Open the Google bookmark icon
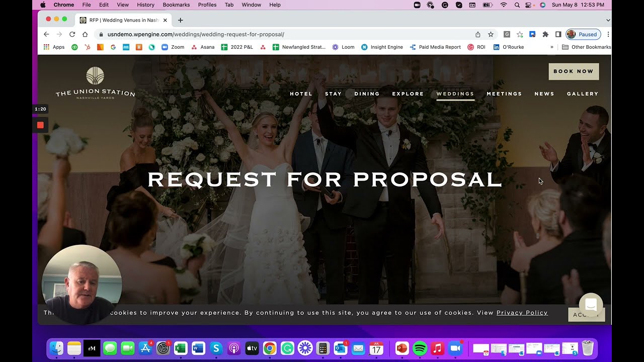Screen dimensions: 644x362 pyautogui.click(x=113, y=47)
